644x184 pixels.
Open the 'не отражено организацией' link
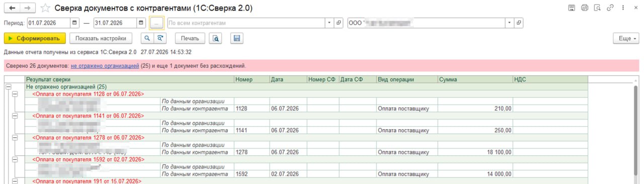pyautogui.click(x=105, y=66)
